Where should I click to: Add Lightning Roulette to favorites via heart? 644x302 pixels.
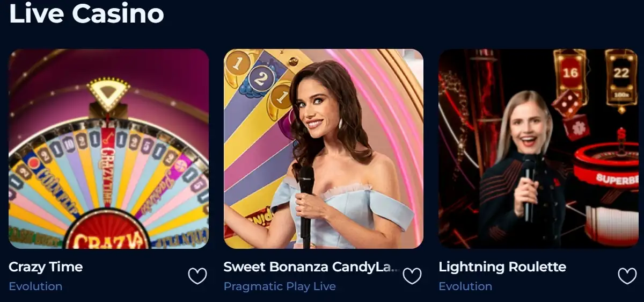pos(627,276)
